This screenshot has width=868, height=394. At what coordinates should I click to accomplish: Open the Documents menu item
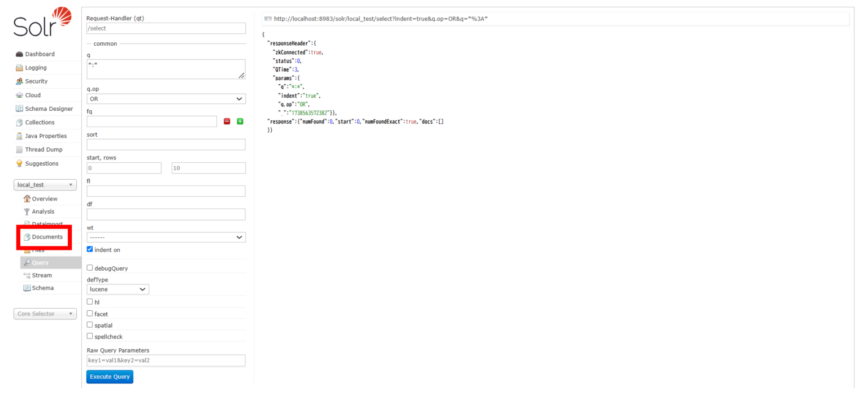(x=47, y=237)
